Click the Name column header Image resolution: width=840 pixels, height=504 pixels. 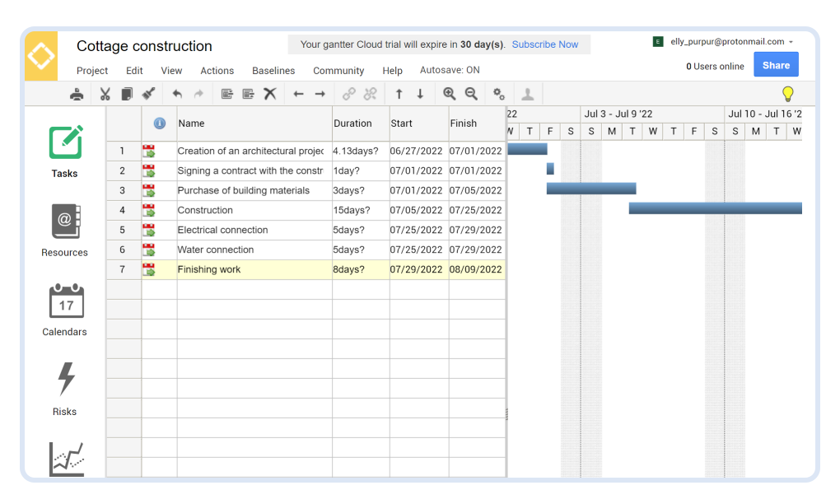254,124
